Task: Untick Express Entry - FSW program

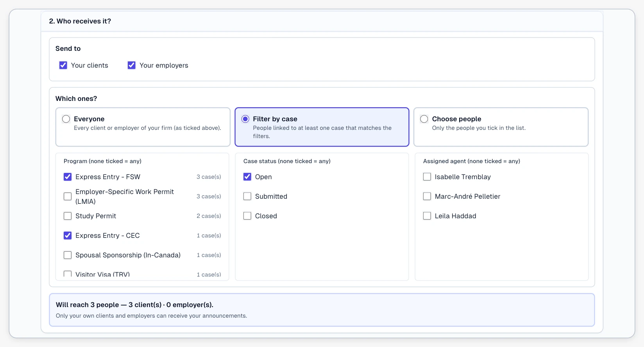Action: coord(68,177)
